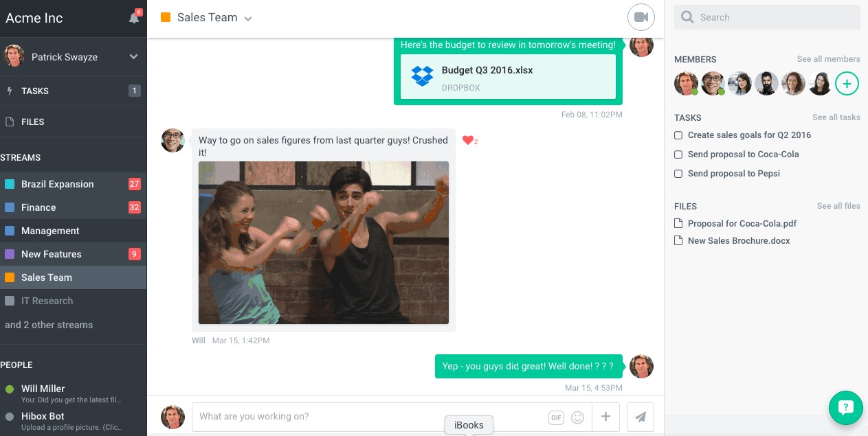Open the notifications bell icon
Viewport: 868px width, 436px height.
[135, 18]
